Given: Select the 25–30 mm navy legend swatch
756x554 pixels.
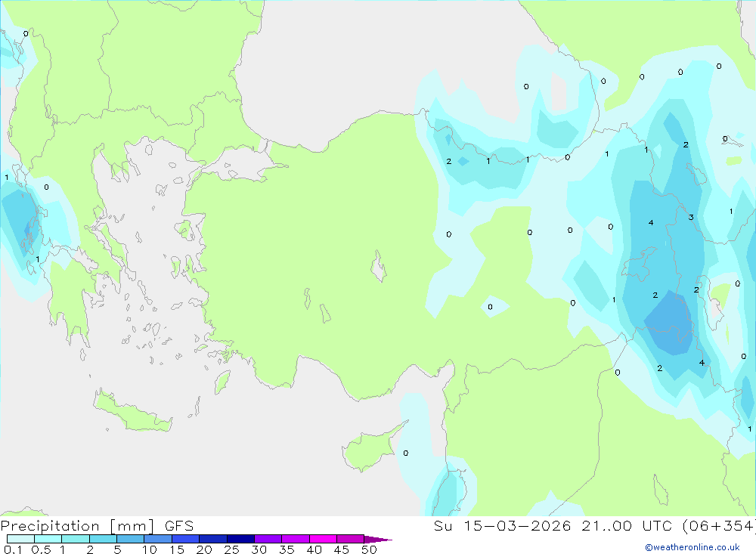Looking at the screenshot, I should click(240, 539).
